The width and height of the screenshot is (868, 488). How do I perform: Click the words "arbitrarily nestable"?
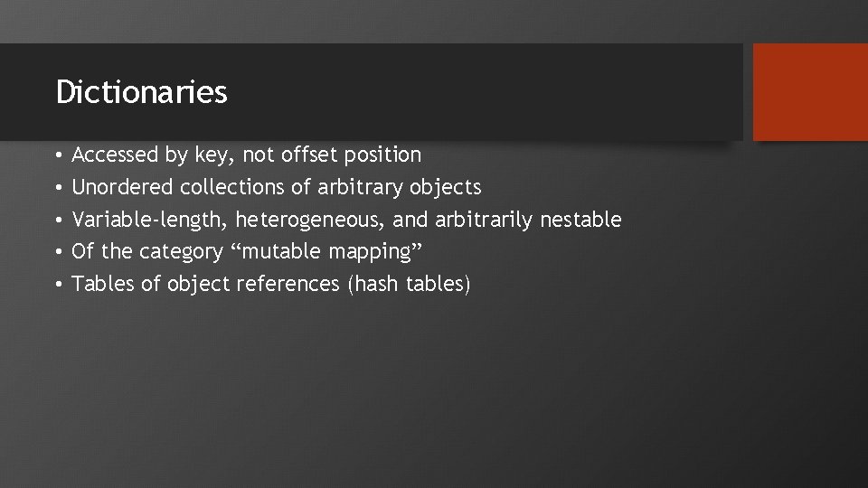pos(528,220)
